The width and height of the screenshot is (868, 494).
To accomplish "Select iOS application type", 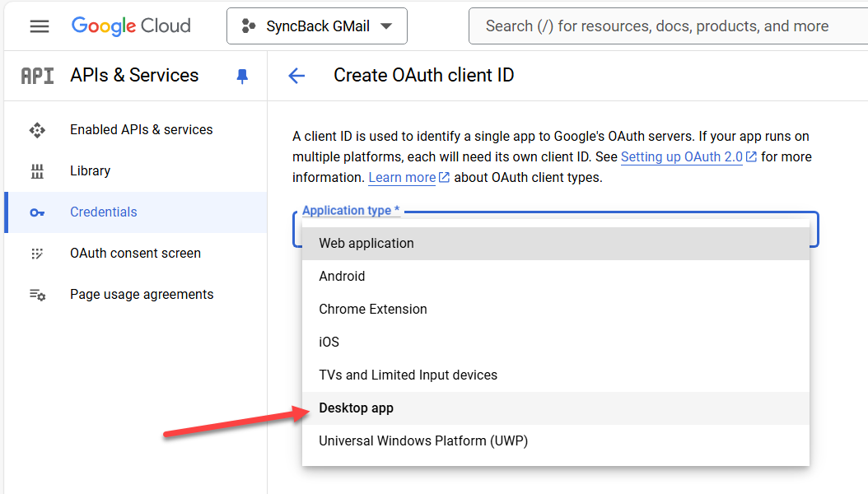I will pos(556,342).
